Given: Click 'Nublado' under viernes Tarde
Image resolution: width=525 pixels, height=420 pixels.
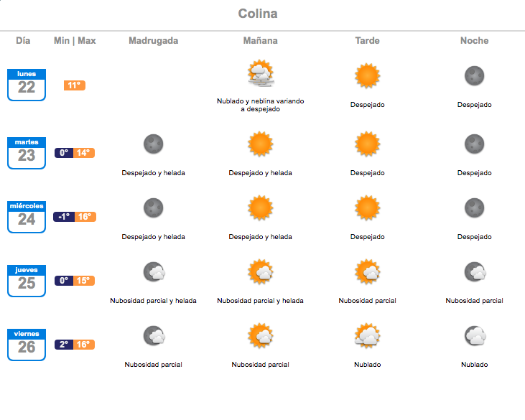Looking at the screenshot, I should tap(367, 365).
